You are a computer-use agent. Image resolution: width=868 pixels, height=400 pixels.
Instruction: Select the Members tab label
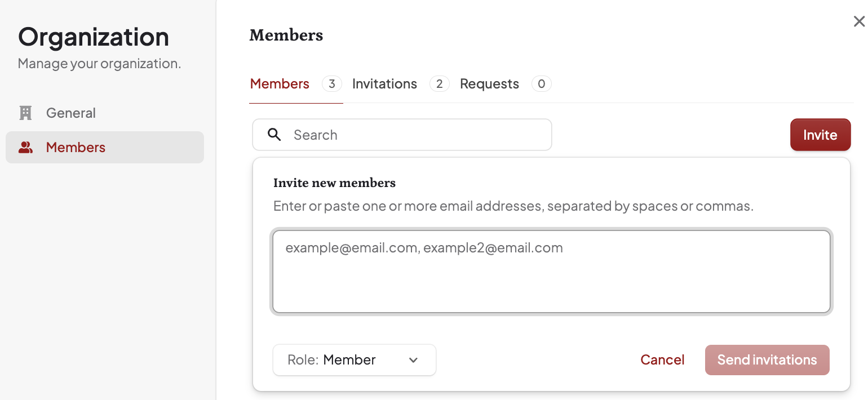280,84
